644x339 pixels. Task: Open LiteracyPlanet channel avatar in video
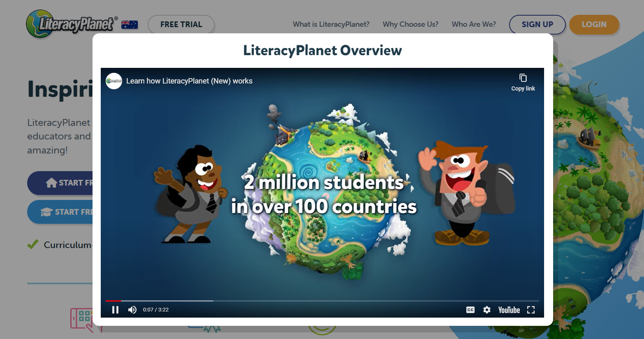click(x=114, y=81)
